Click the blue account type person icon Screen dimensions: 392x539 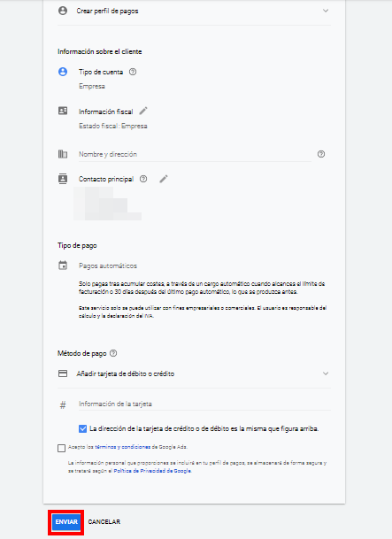pyautogui.click(x=63, y=72)
